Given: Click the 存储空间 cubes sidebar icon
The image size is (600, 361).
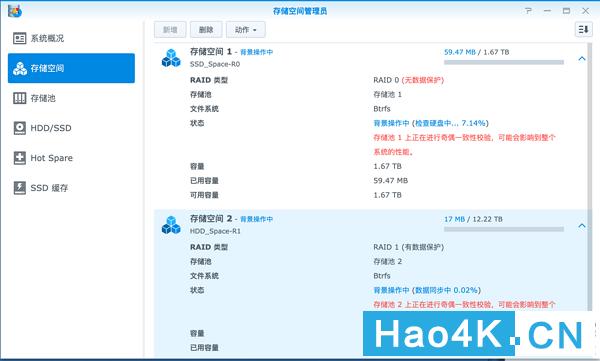Looking at the screenshot, I should pos(20,68).
